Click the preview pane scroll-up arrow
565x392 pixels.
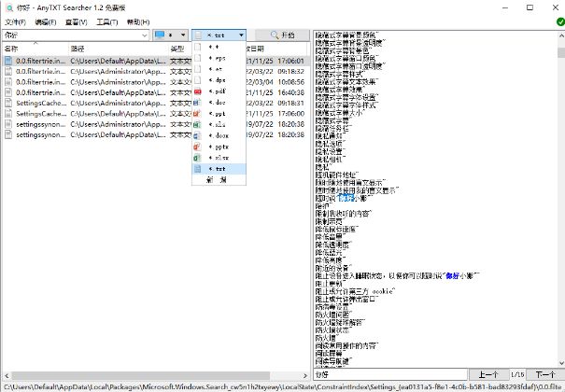pos(561,35)
